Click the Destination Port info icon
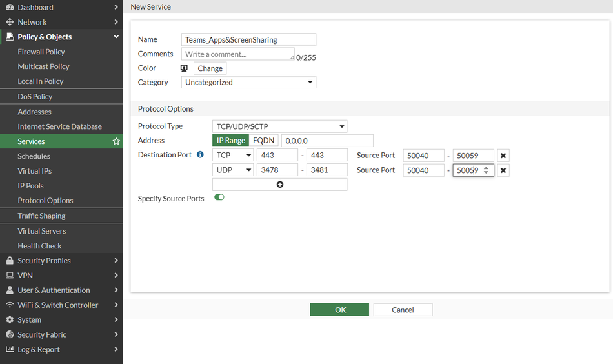Image resolution: width=613 pixels, height=364 pixels. pyautogui.click(x=200, y=154)
